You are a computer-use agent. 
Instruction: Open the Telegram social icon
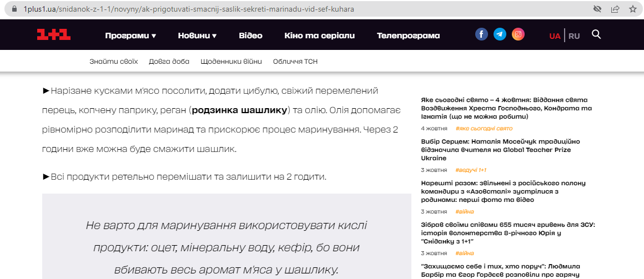tap(500, 34)
